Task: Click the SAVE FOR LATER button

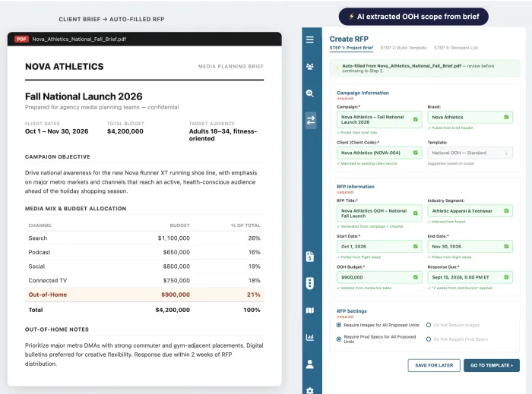Action: pyautogui.click(x=434, y=365)
